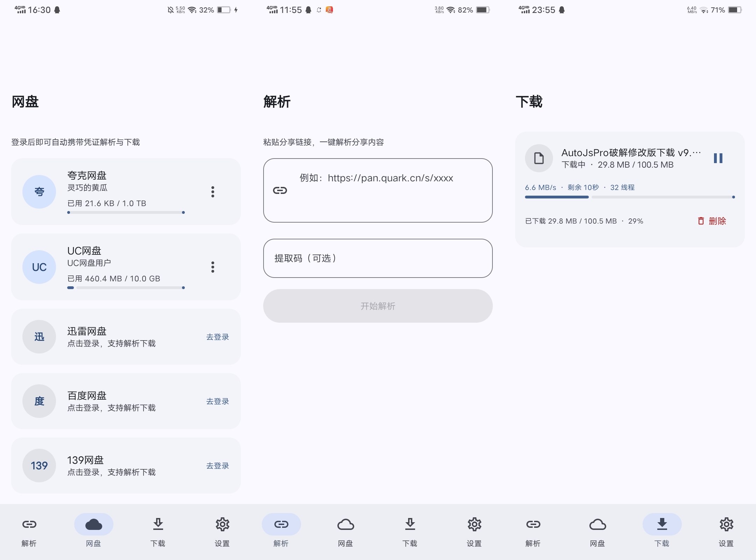Focus the share link input field
756x560 pixels.
click(378, 190)
